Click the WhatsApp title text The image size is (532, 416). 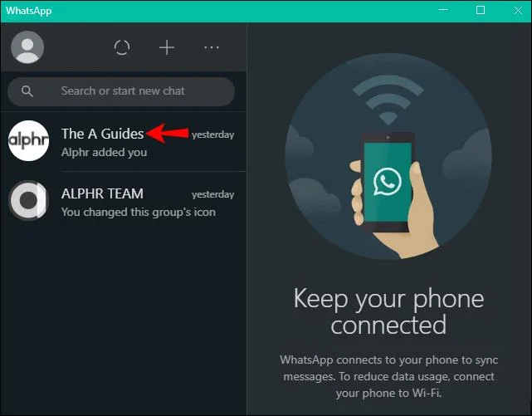[x=29, y=11]
